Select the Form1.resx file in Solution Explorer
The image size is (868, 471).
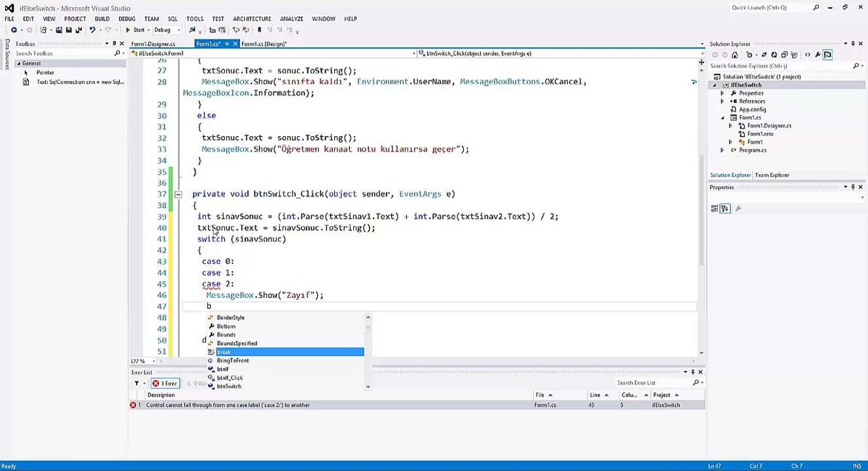coord(760,134)
